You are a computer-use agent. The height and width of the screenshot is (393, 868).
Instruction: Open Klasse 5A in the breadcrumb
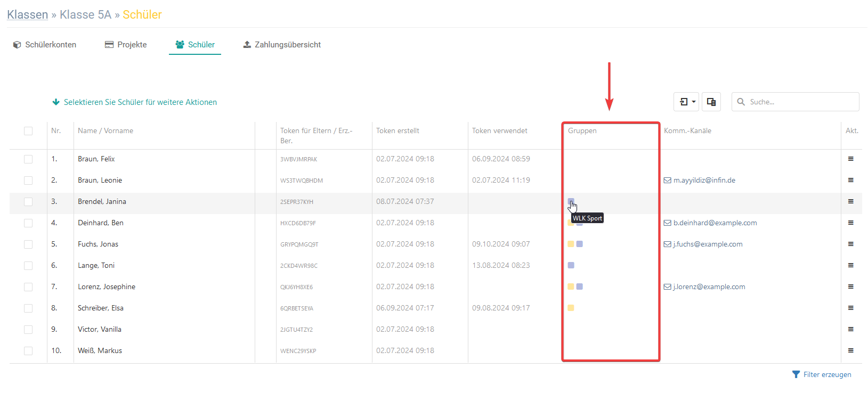point(85,14)
